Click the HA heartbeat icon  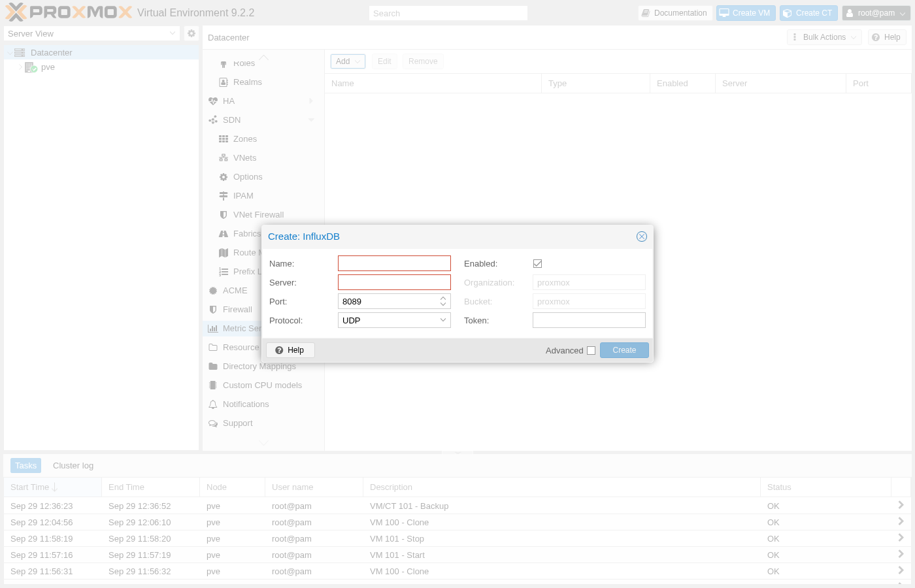click(x=213, y=101)
